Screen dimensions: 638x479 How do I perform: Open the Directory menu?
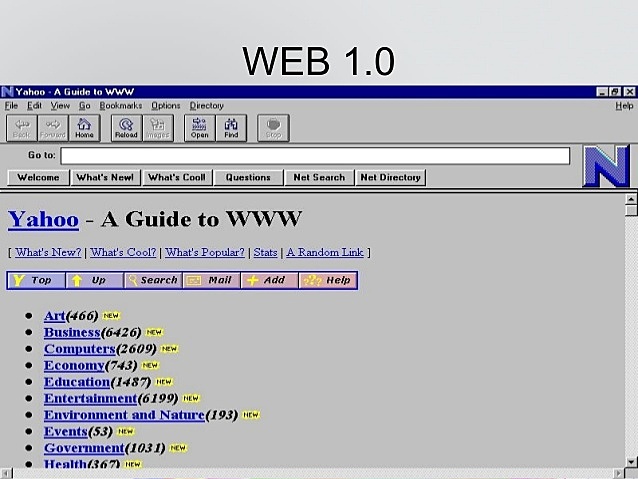coord(207,106)
